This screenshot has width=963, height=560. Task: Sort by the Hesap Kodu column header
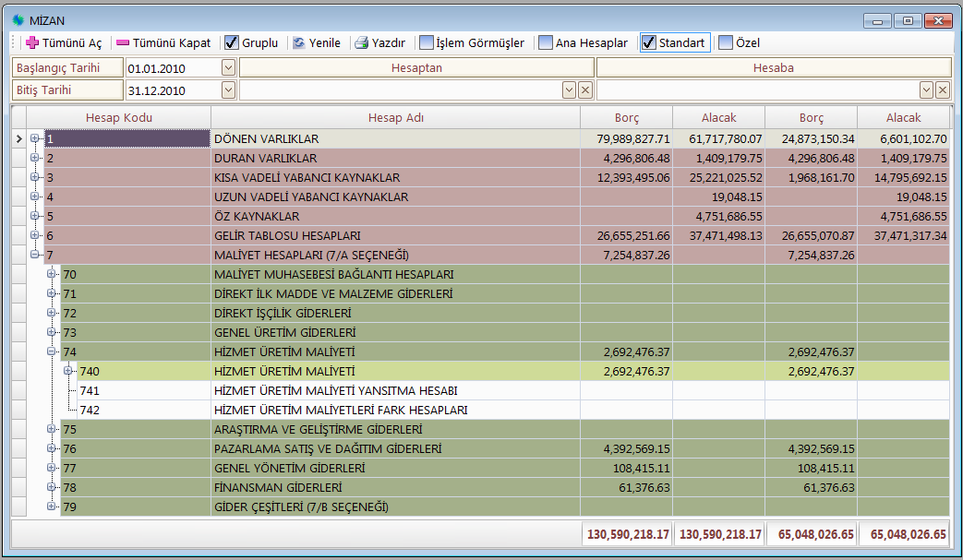(119, 118)
